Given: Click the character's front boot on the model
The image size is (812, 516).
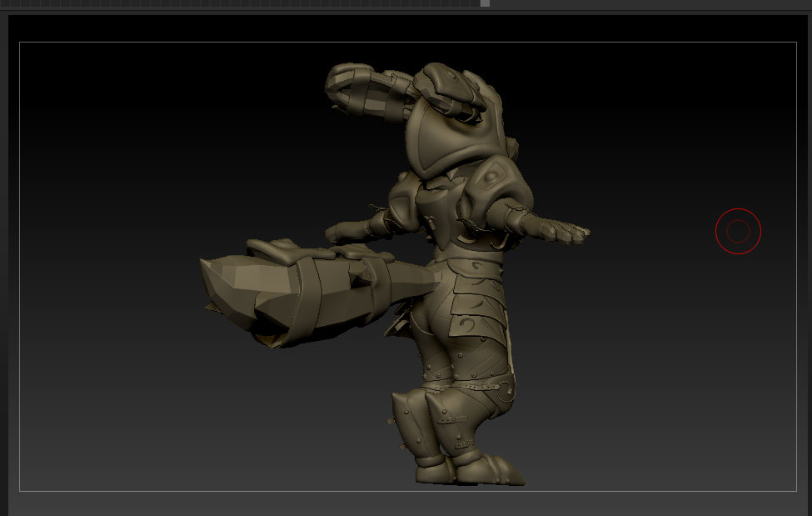Looking at the screenshot, I should (490, 470).
